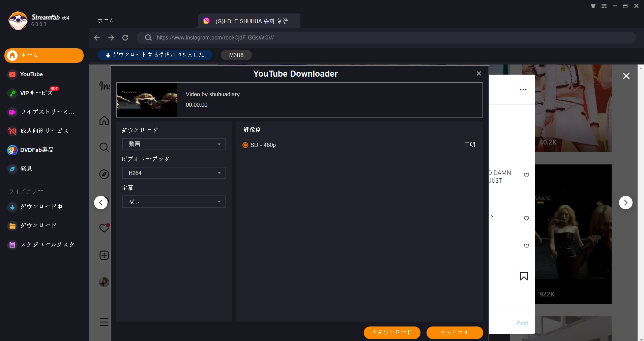Go back with the browser back arrow
This screenshot has height=341, width=644.
[97, 37]
